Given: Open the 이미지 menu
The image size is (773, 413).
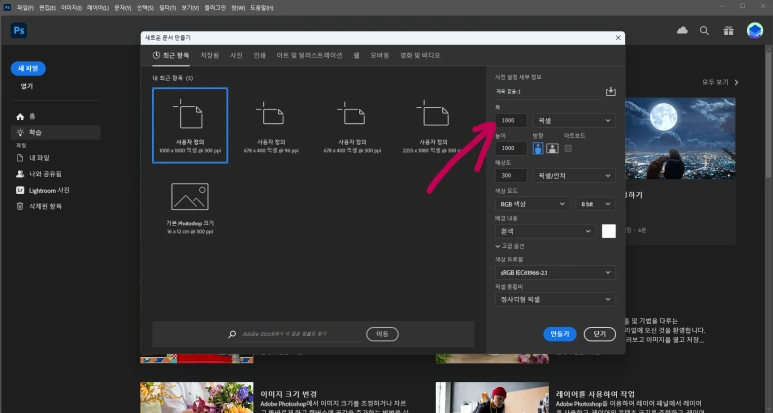Looking at the screenshot, I should pos(71,8).
